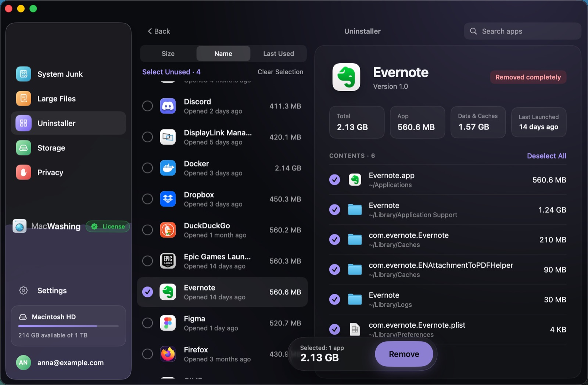Go Back with the chevron button
Viewport: 588px width, 385px height.
[x=159, y=31]
